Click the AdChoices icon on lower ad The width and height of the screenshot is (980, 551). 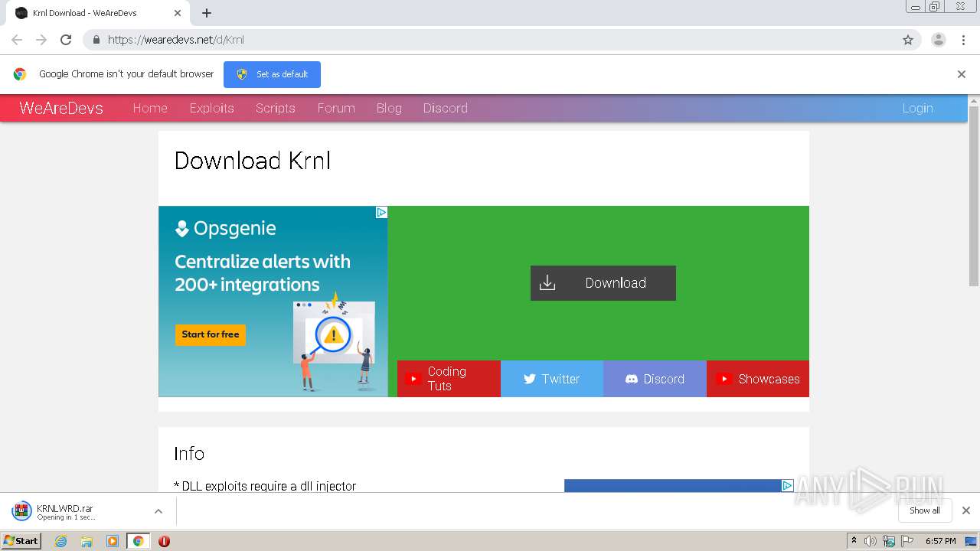787,485
